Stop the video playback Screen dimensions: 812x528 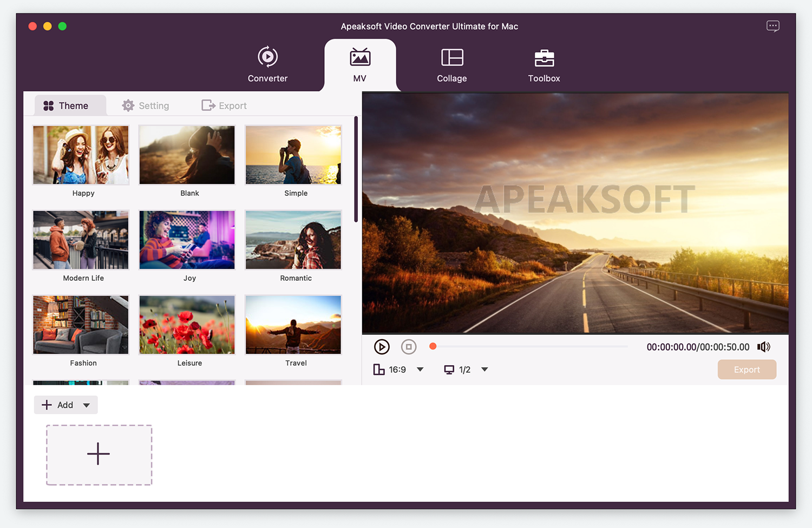(409, 347)
